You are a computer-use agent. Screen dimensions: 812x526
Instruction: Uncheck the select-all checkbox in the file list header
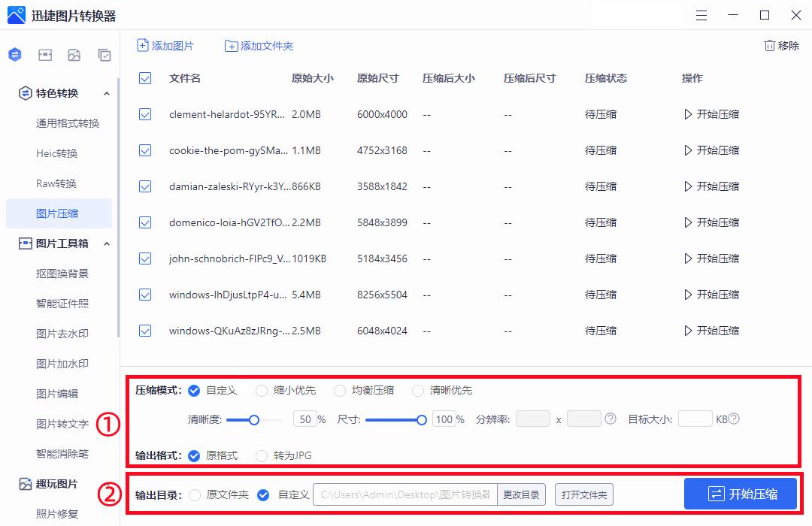point(144,77)
